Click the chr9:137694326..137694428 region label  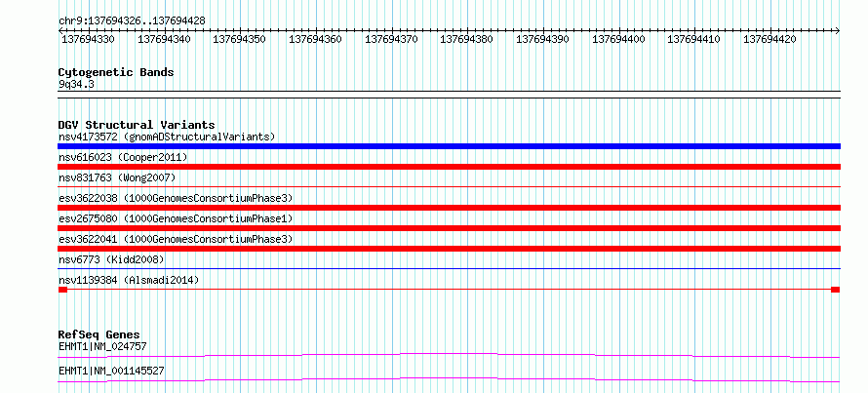coord(132,20)
